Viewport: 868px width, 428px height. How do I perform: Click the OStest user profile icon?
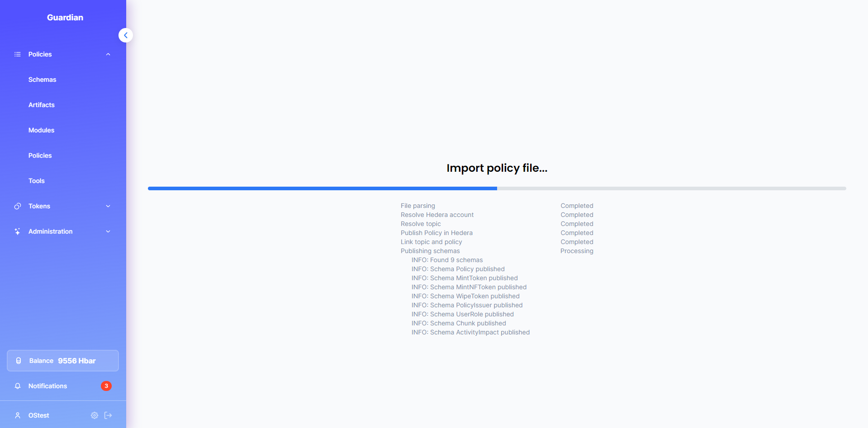18,415
